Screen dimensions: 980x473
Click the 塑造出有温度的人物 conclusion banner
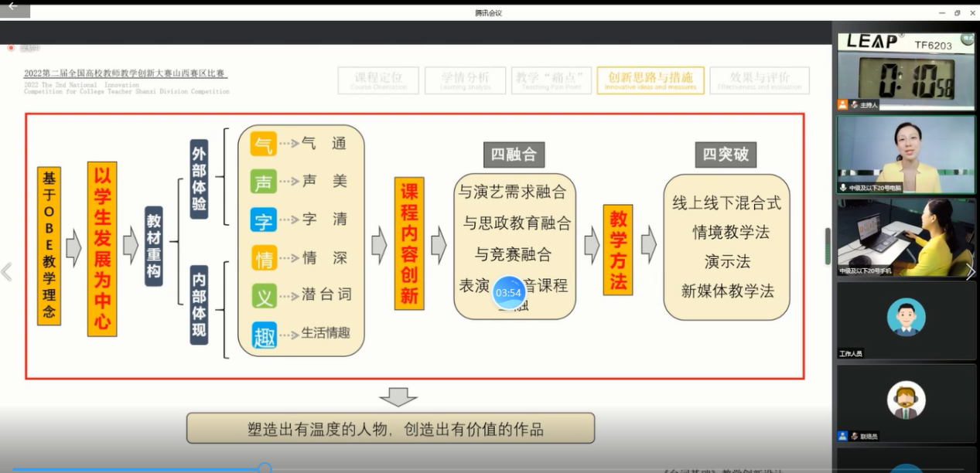pos(391,428)
